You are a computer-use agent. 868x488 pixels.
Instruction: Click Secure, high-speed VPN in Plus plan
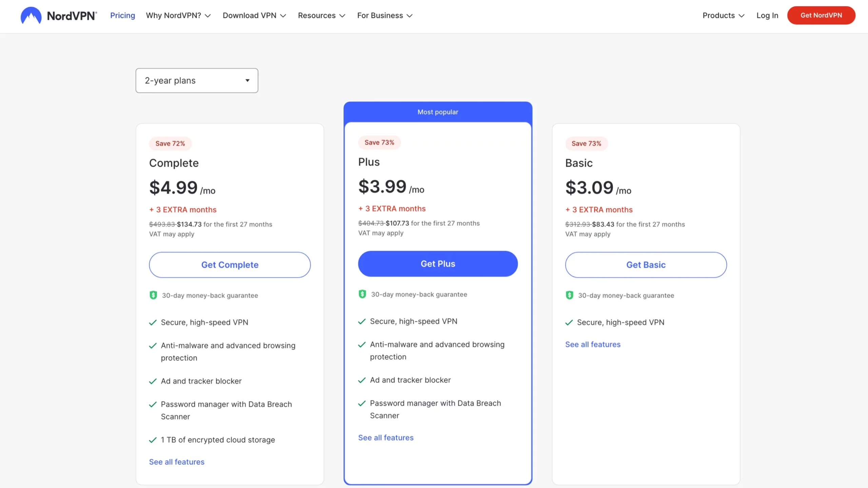(x=414, y=321)
